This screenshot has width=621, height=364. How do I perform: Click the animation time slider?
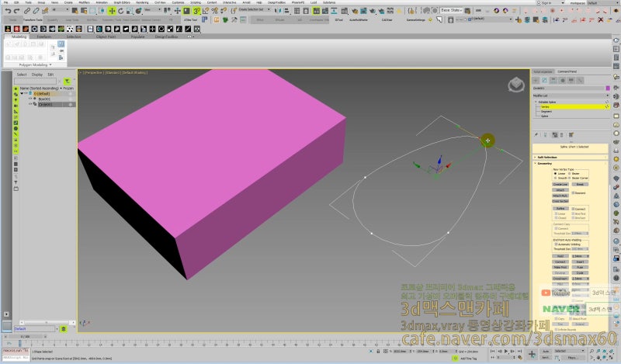(25, 336)
